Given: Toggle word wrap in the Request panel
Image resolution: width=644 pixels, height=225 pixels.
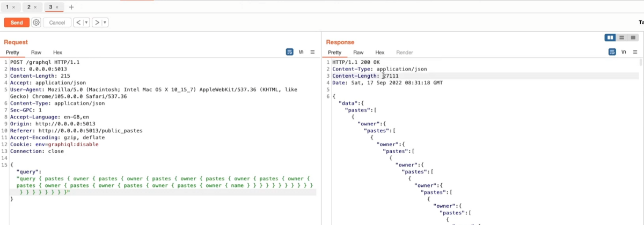Looking at the screenshot, I should pos(290,52).
